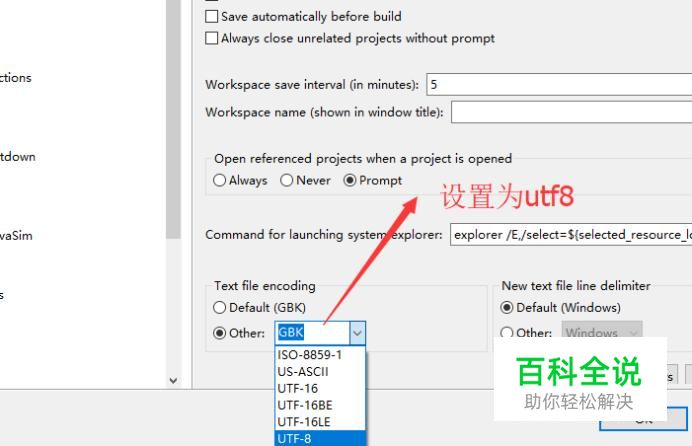The height and width of the screenshot is (446, 692).
Task: Open the Windows line delimiter dropdown
Action: [602, 332]
